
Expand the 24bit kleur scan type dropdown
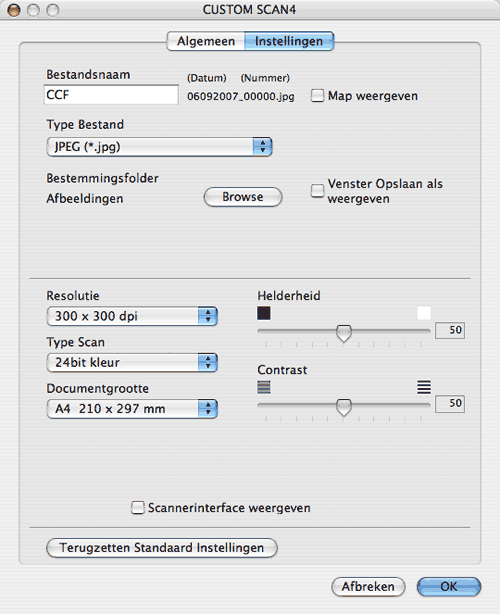132,363
